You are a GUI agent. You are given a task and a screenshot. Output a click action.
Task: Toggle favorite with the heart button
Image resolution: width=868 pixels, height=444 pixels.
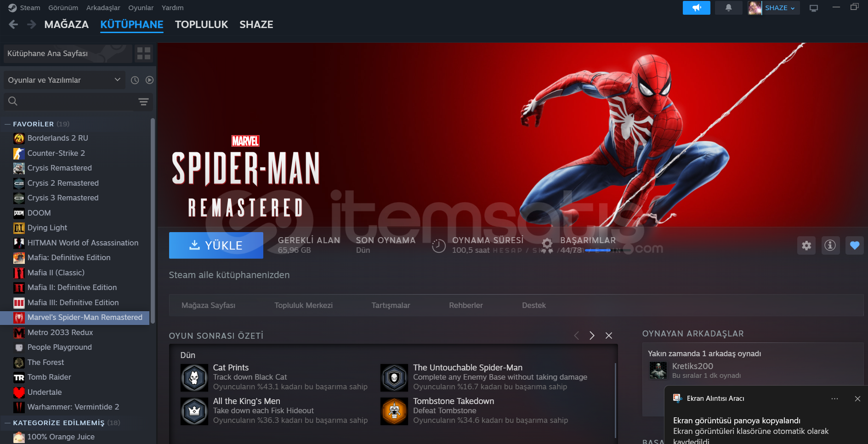[855, 245]
